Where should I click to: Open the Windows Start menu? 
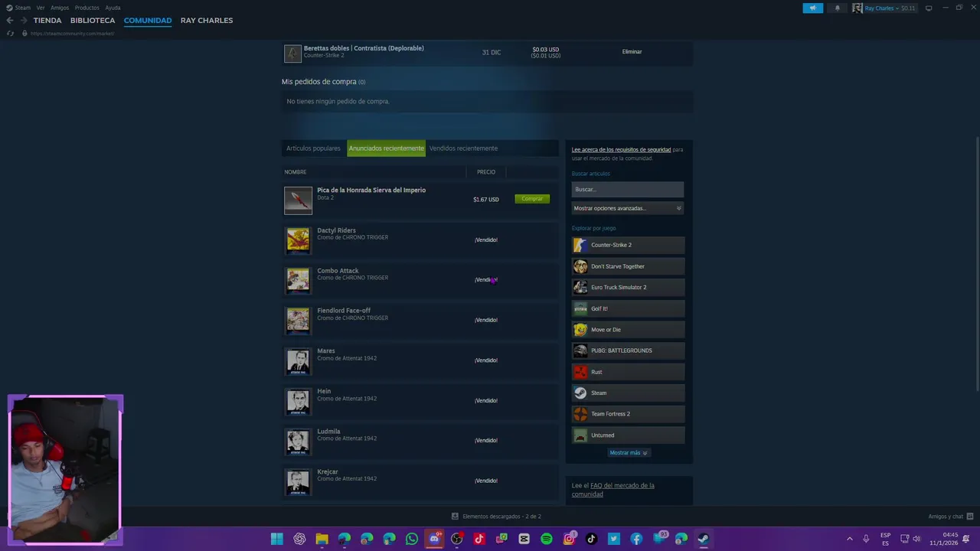click(x=276, y=539)
